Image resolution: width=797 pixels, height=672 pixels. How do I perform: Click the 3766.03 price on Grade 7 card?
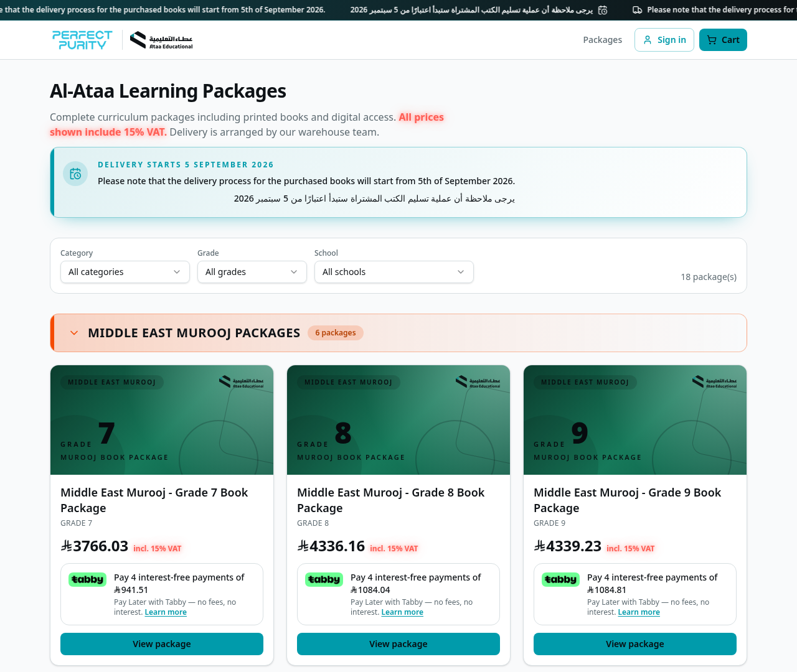(x=95, y=546)
